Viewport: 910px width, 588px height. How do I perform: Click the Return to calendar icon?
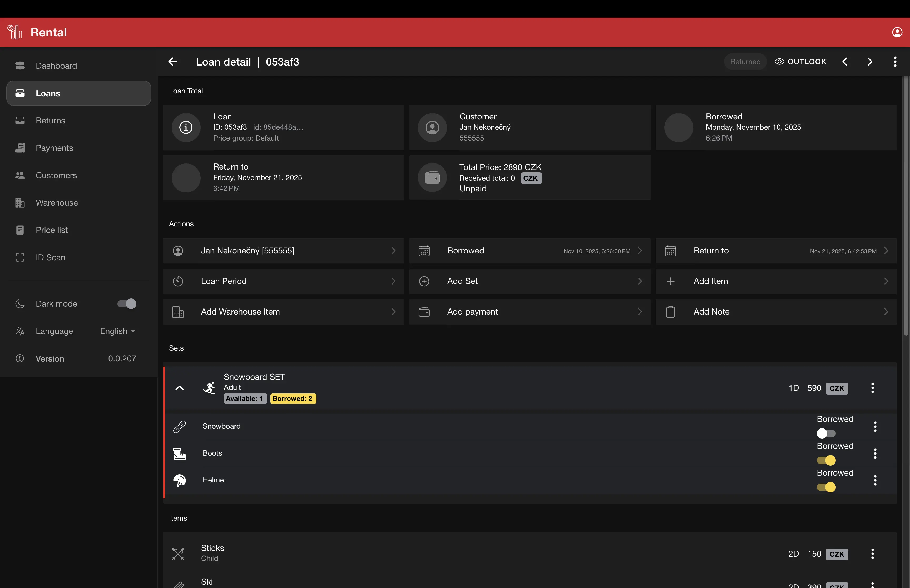coord(671,251)
